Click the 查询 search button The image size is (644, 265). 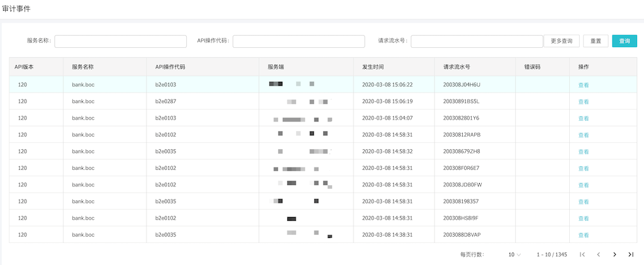(x=624, y=41)
